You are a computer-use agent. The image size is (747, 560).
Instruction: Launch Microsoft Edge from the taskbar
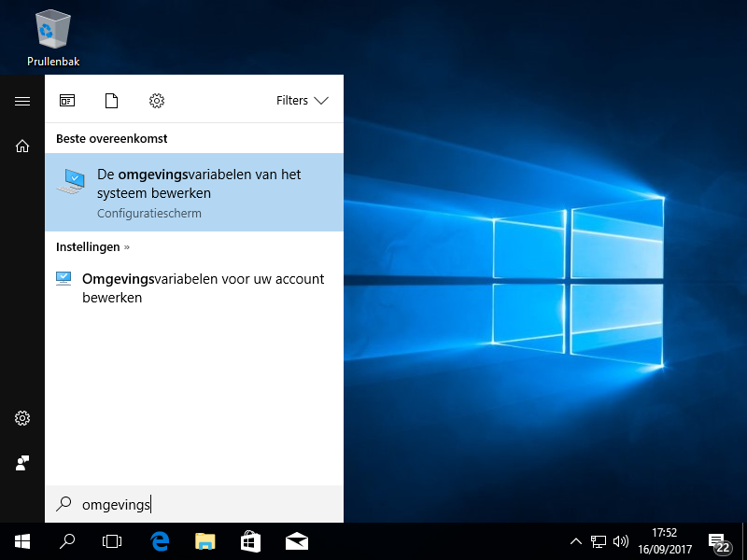(160, 541)
